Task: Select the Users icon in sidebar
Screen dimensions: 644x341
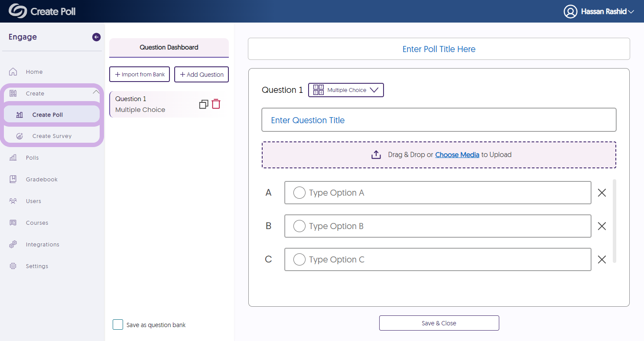Action: coord(13,201)
